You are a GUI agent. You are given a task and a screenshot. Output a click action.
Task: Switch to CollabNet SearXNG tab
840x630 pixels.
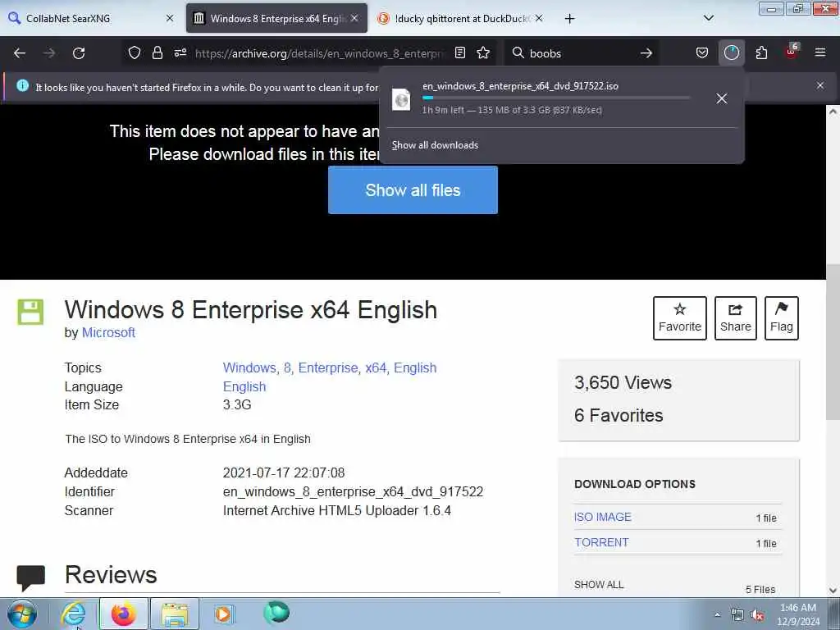click(91, 18)
